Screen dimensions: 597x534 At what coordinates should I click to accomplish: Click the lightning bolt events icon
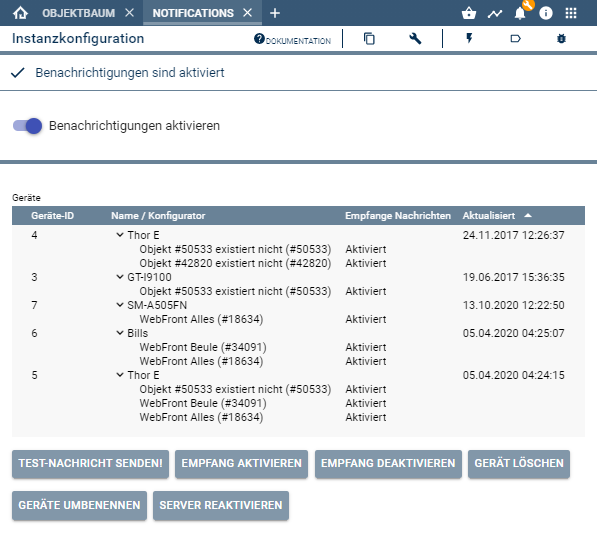469,38
